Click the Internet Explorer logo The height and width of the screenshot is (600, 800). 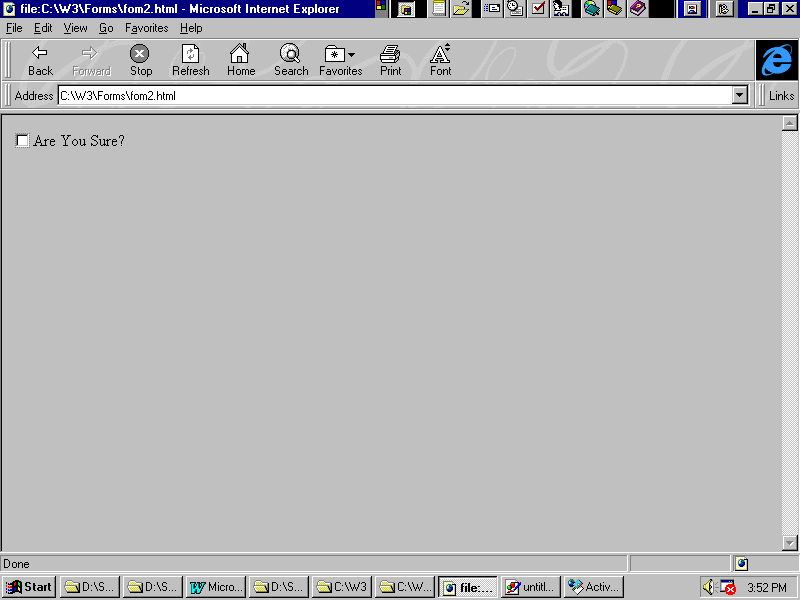[x=776, y=60]
